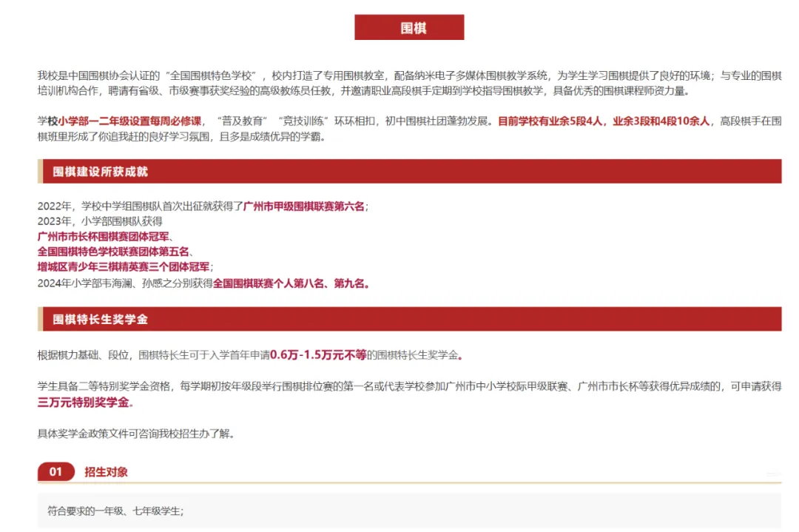Click text 0.6万-1.5万元不等
799x532 pixels.
pyautogui.click(x=318, y=355)
